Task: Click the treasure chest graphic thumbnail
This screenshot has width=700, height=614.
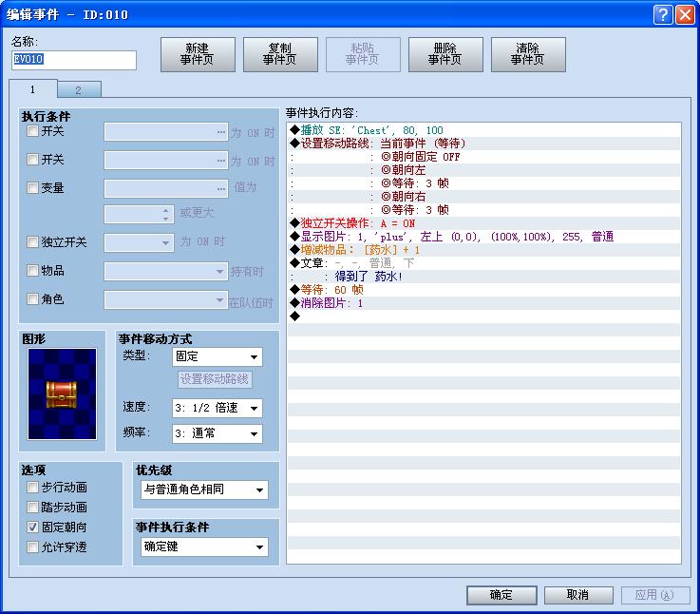Action: (x=62, y=393)
